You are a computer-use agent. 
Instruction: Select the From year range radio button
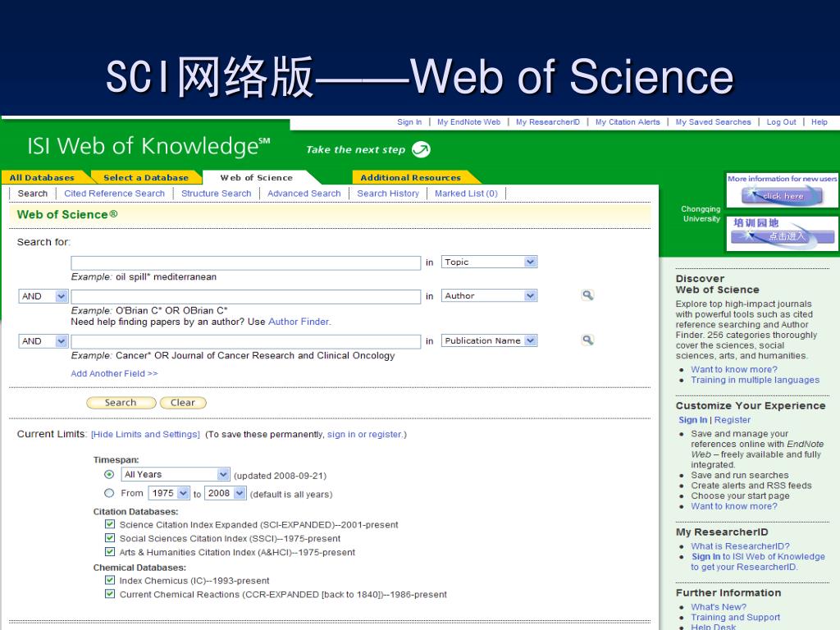tap(109, 493)
